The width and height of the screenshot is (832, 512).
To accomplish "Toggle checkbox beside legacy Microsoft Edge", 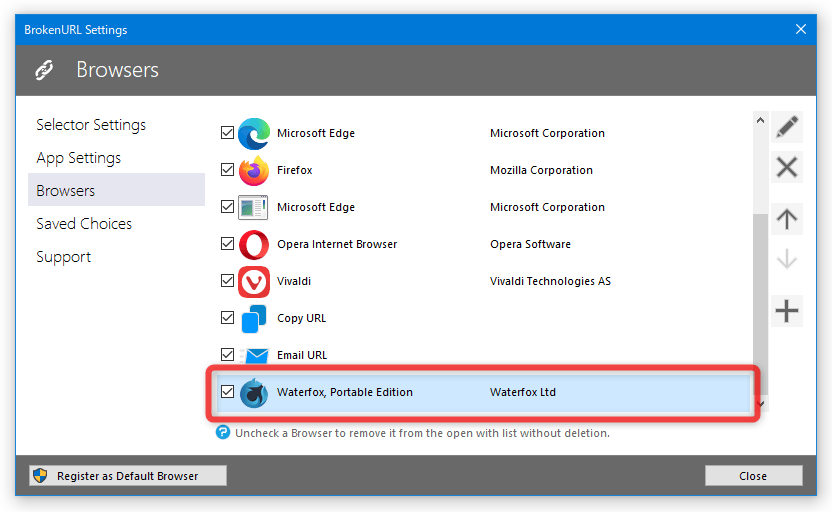I will tap(227, 206).
